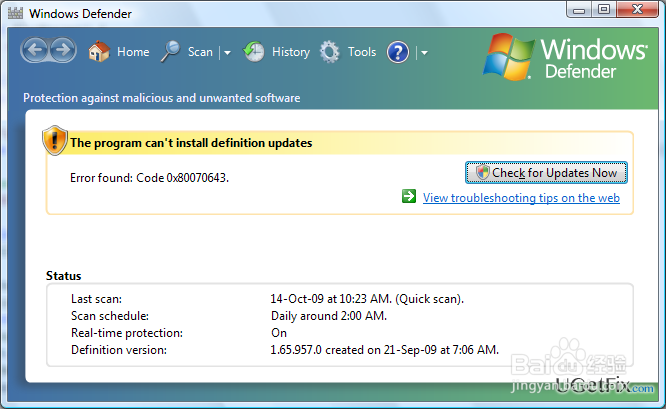This screenshot has height=409, width=666.
Task: Open the Home page label
Action: click(x=133, y=52)
